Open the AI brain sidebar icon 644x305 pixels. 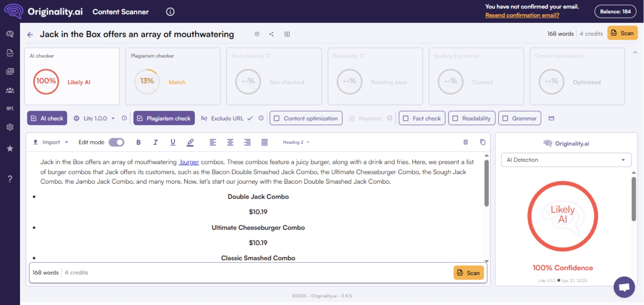click(10, 34)
